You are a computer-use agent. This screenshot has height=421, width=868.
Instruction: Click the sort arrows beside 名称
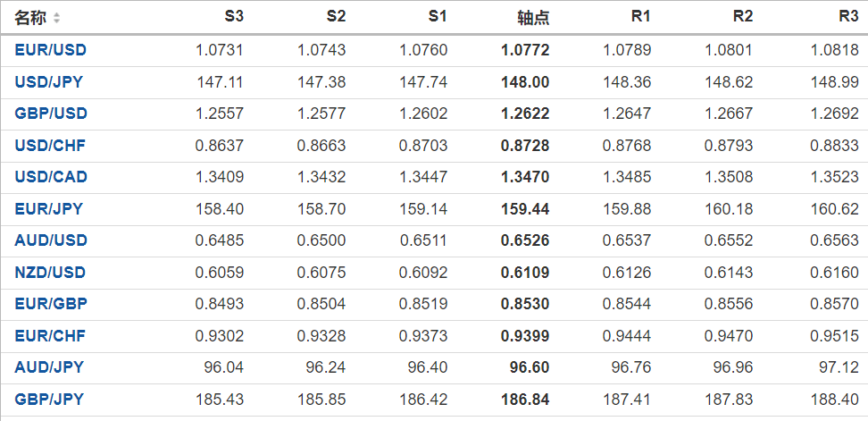pyautogui.click(x=57, y=18)
